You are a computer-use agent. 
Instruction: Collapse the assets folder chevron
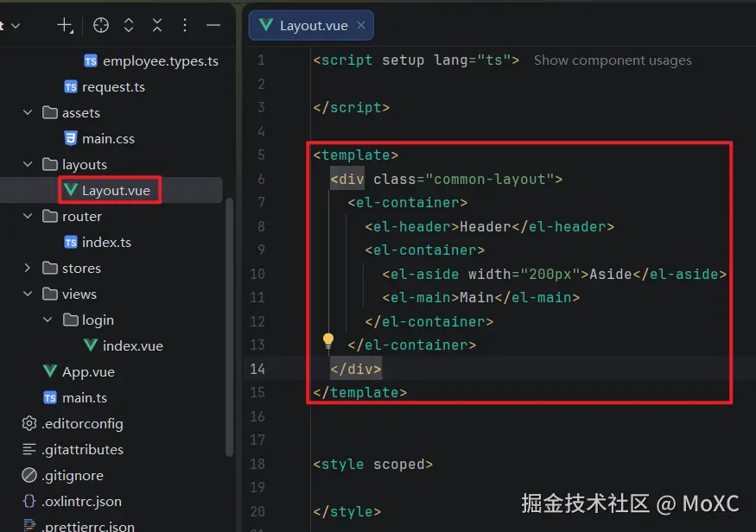[x=28, y=112]
